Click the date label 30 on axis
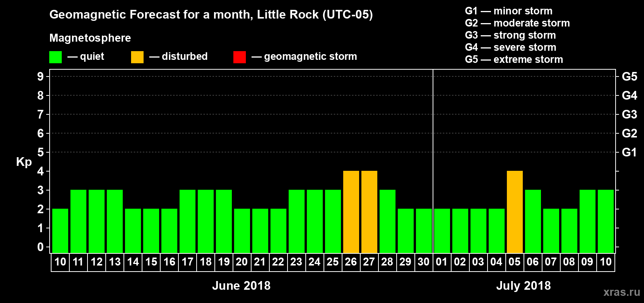The width and height of the screenshot is (644, 303). tap(424, 262)
